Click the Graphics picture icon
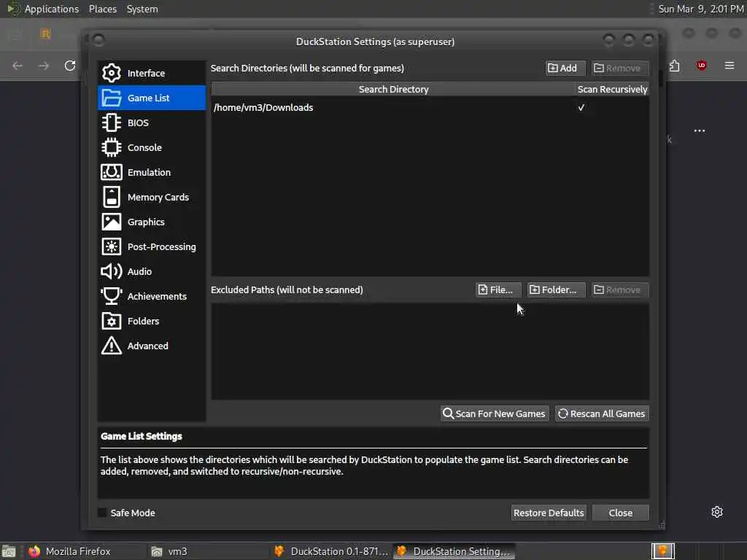The height and width of the screenshot is (560, 747). (x=112, y=222)
